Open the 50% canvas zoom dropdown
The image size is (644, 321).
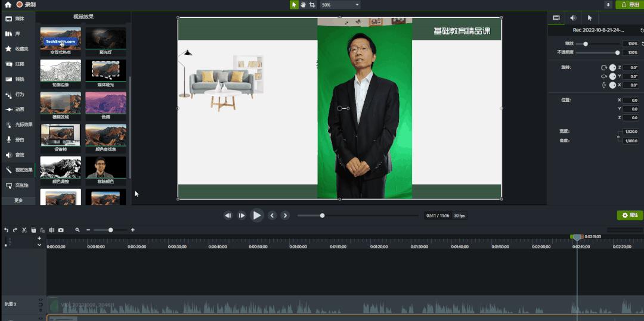coord(340,5)
